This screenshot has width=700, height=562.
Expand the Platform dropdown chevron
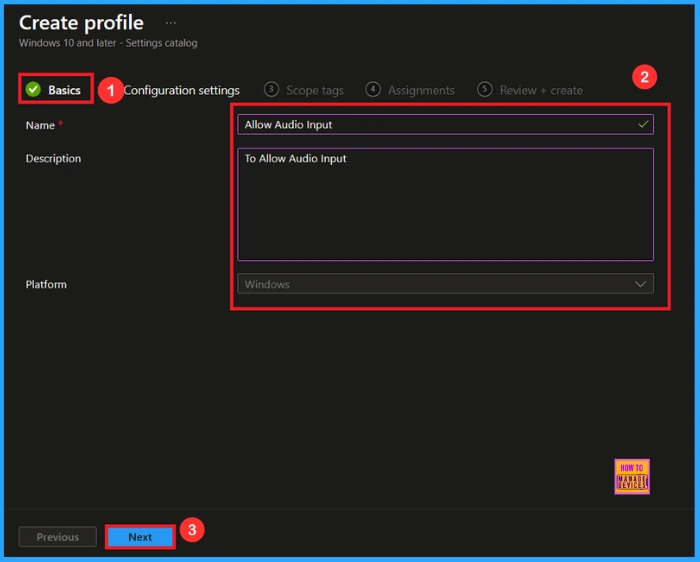(x=641, y=284)
